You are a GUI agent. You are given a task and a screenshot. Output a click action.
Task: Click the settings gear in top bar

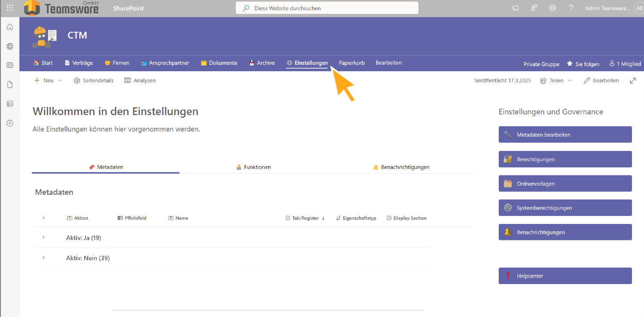tap(553, 8)
